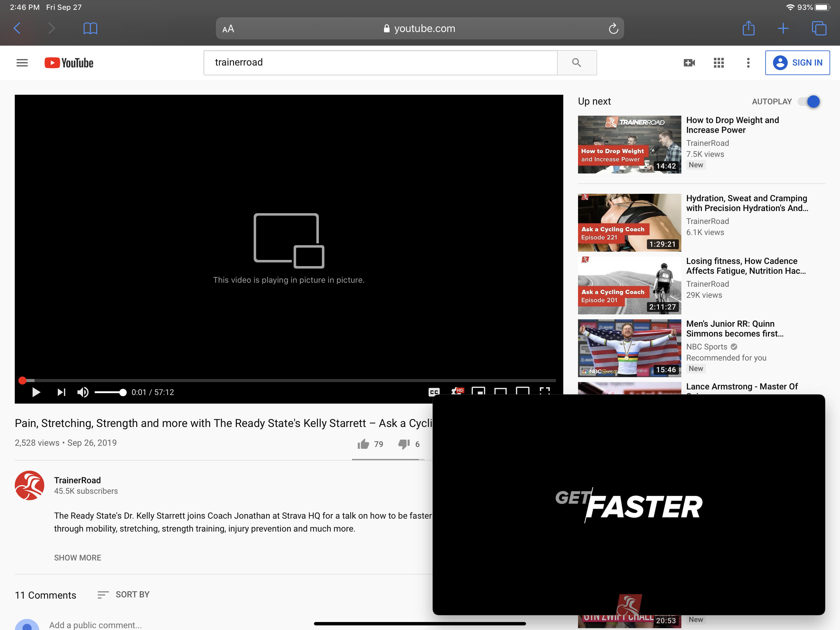Open How to Drop Weight thumbnail
This screenshot has width=840, height=630.
point(629,144)
